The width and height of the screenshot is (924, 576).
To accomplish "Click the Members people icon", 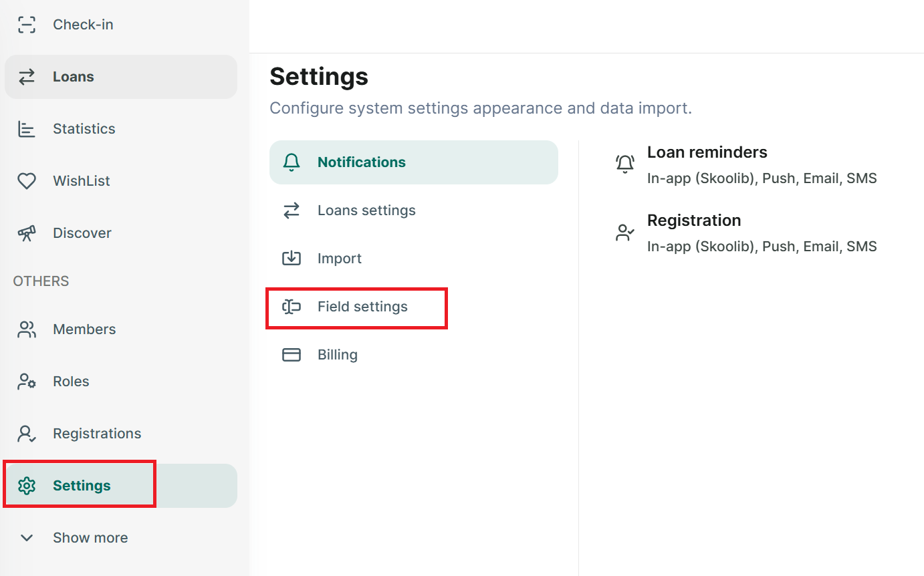I will point(27,329).
